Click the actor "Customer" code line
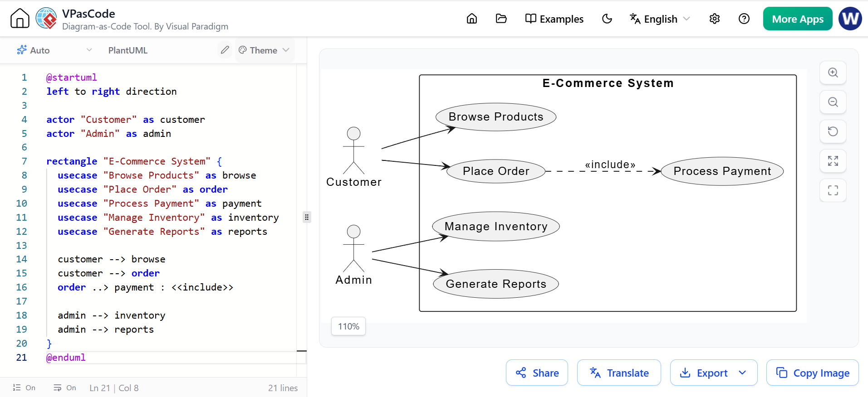 [x=126, y=120]
